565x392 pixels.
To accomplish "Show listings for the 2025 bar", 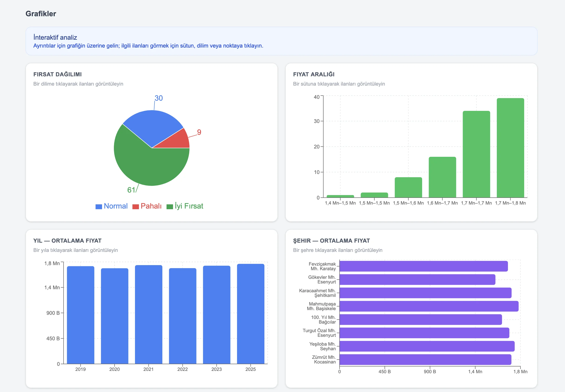I will click(x=251, y=314).
